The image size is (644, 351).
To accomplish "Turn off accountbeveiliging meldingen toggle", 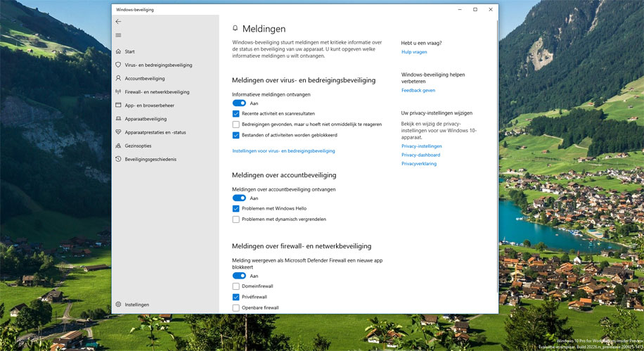I will [239, 198].
